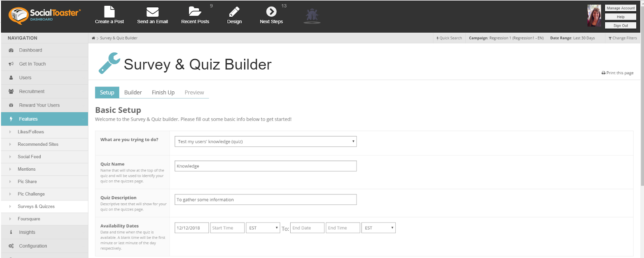Open 'What are you trying to do' dropdown
This screenshot has width=644, height=258.
click(266, 142)
